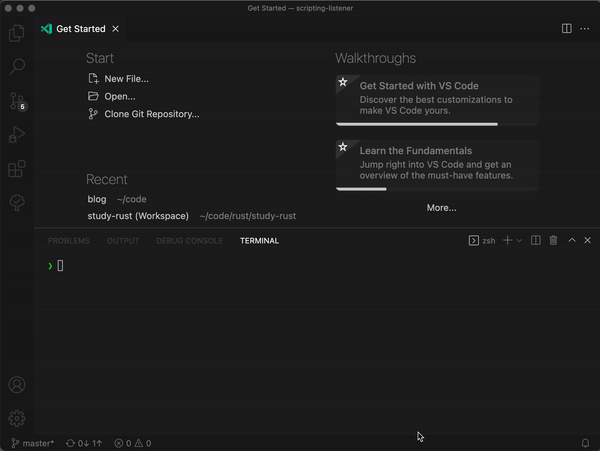Open recent study-rust (Workspace)
This screenshot has height=451, width=600.
138,216
